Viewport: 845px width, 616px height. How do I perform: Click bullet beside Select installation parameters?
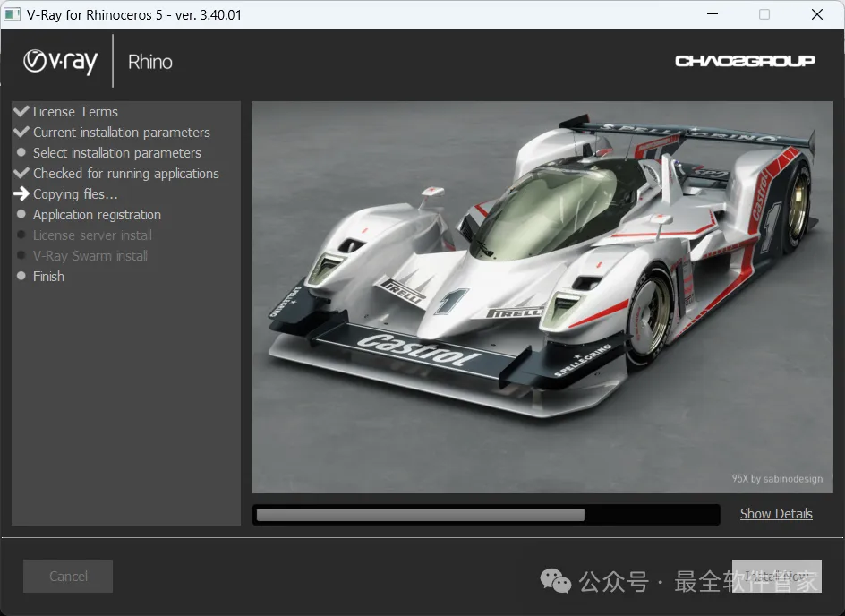click(21, 152)
